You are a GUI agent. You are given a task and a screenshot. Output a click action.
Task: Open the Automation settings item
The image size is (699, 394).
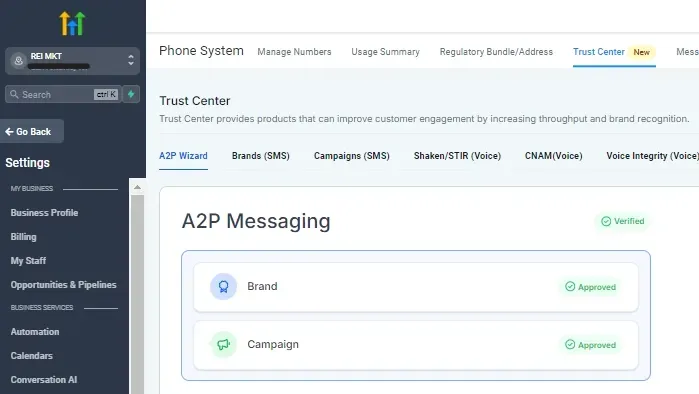(x=35, y=332)
